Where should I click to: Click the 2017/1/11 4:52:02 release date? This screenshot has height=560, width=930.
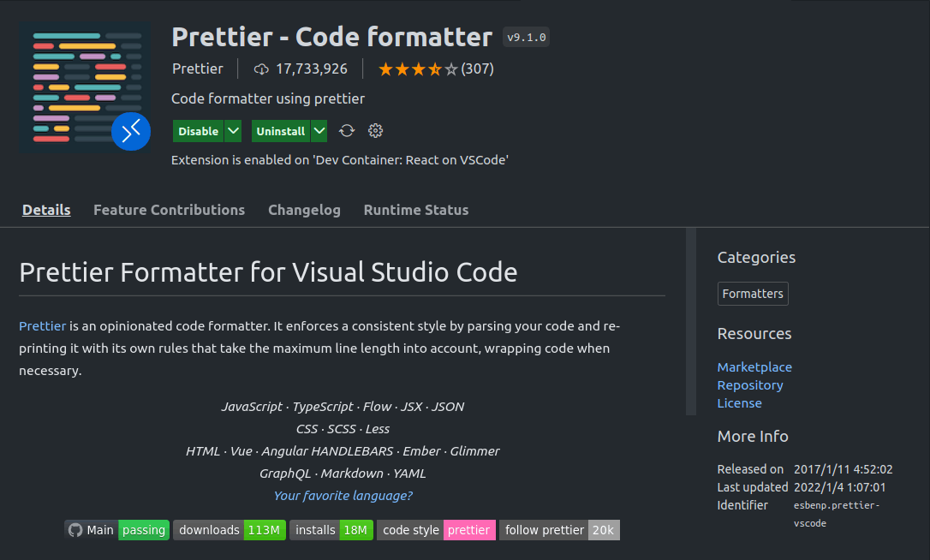coord(843,469)
